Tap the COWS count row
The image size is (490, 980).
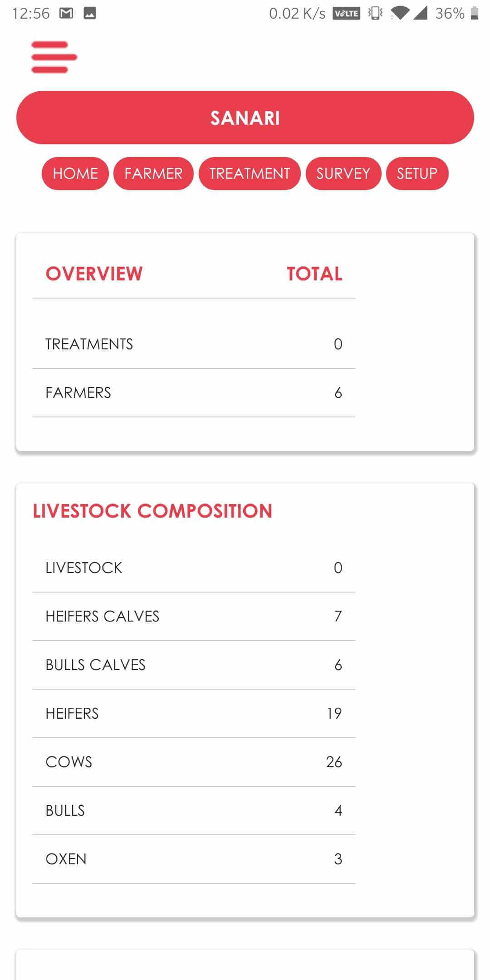tap(194, 762)
